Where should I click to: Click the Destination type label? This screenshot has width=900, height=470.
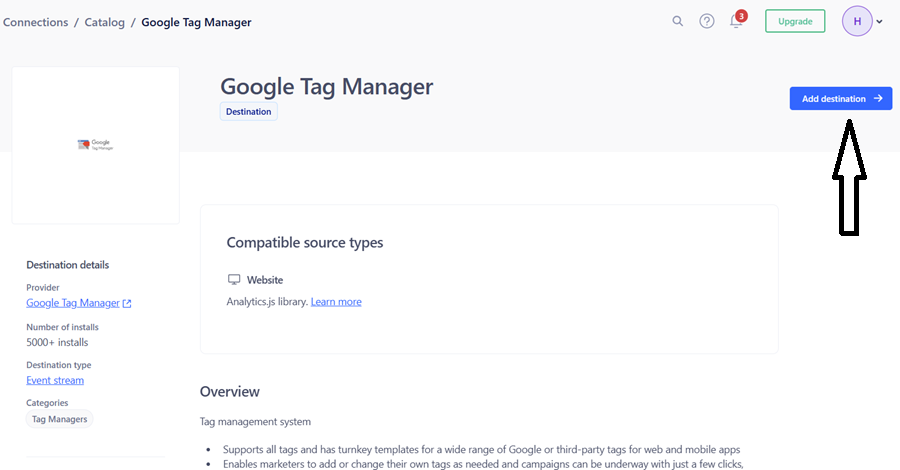tap(59, 365)
